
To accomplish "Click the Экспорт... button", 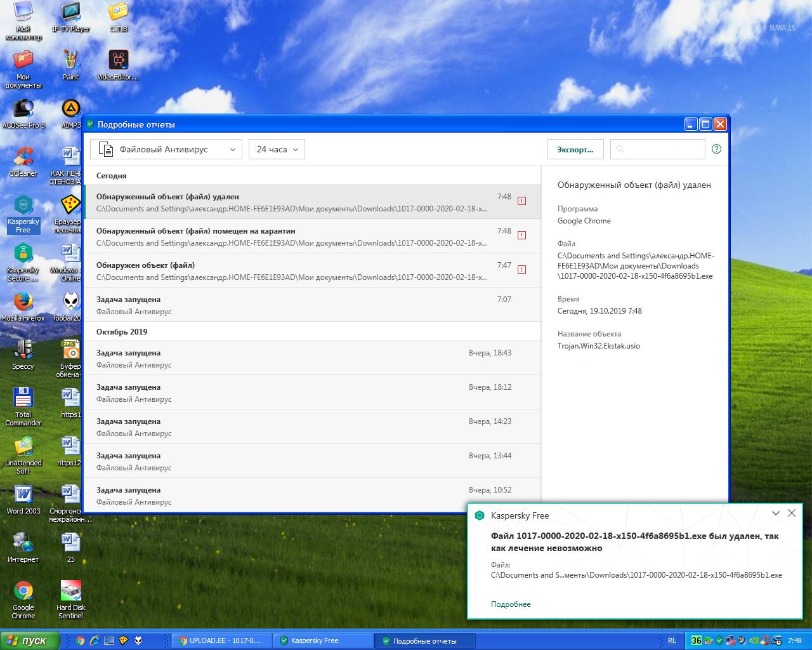I will [x=575, y=149].
